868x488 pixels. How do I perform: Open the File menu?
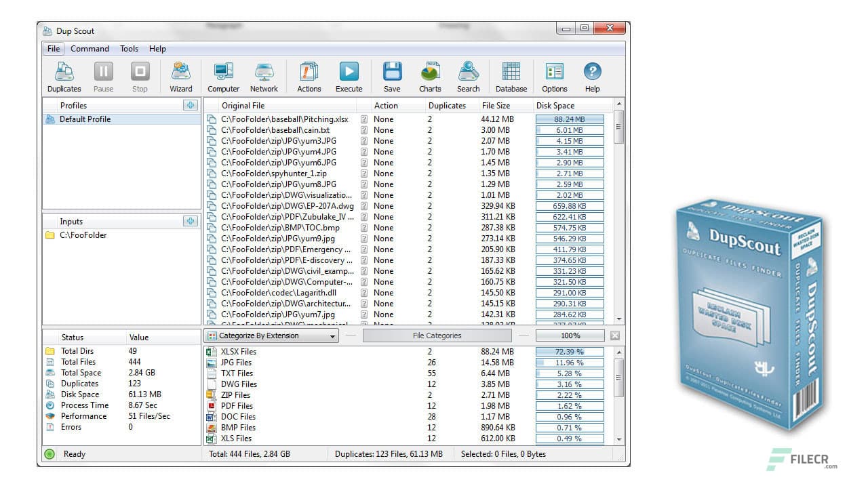[54, 49]
